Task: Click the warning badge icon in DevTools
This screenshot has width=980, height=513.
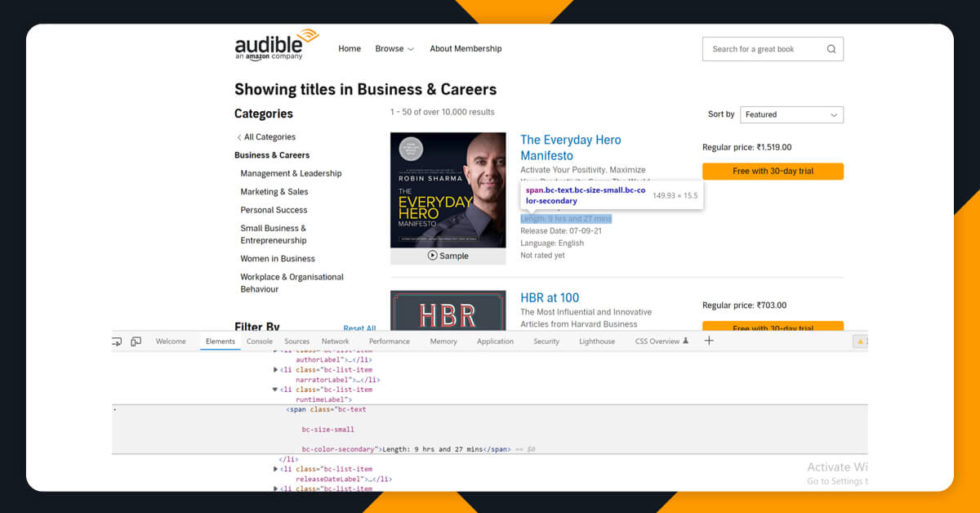Action: [x=861, y=341]
